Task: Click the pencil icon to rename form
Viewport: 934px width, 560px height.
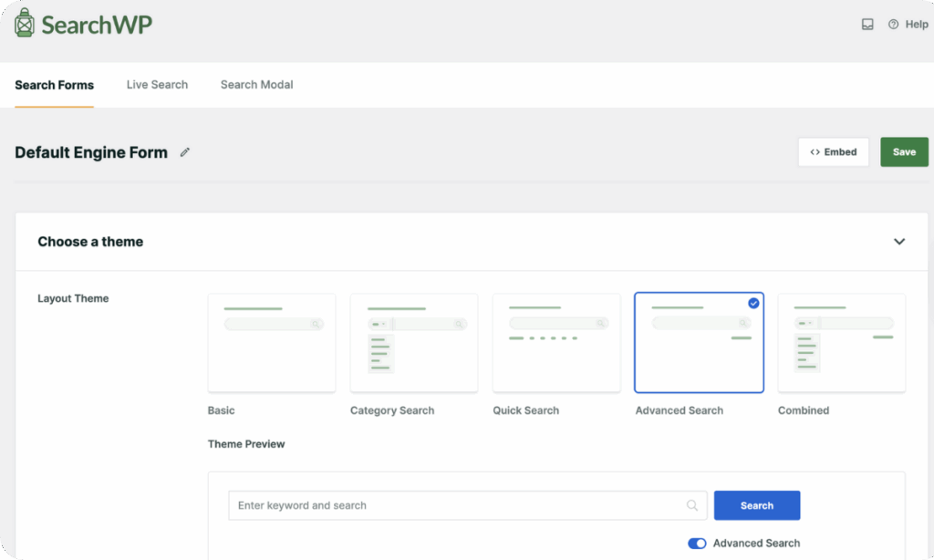Action: [x=185, y=152]
